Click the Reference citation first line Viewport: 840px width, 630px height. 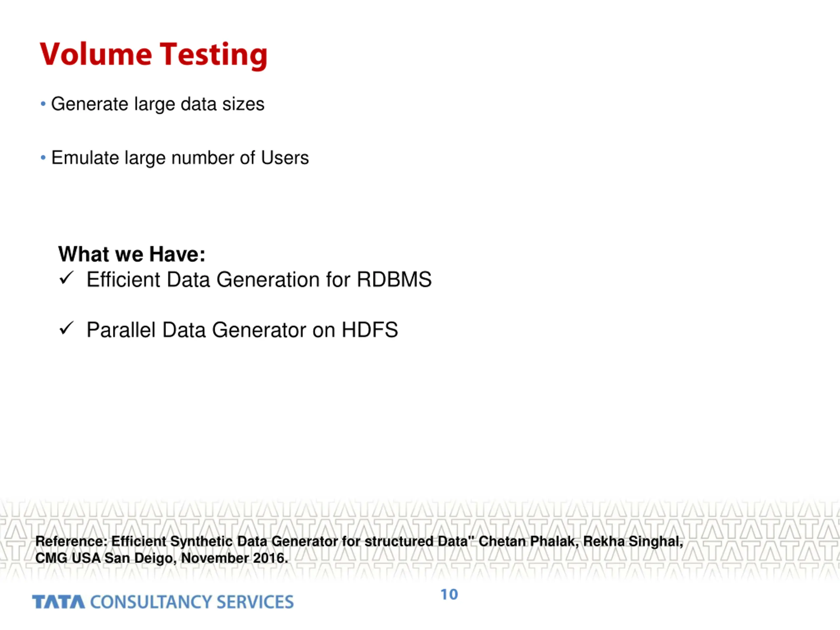(x=359, y=541)
